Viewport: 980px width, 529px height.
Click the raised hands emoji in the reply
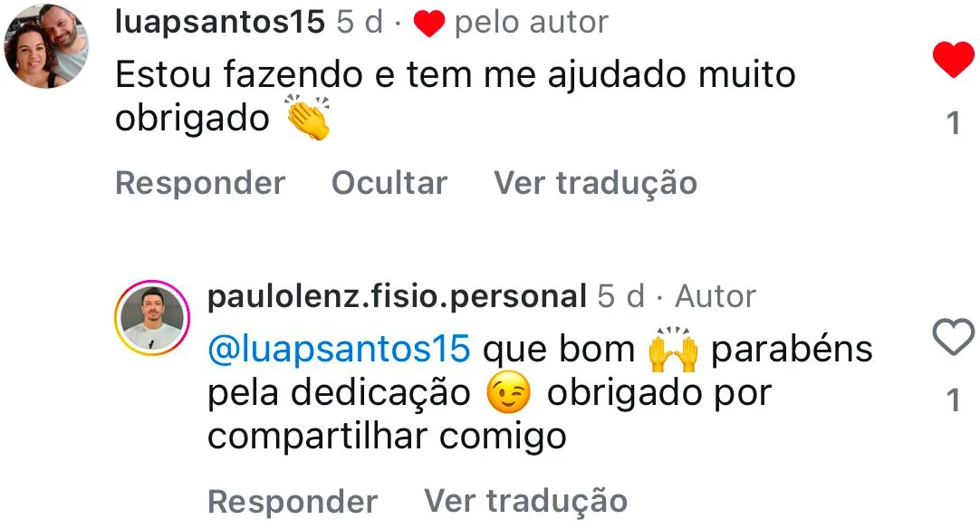click(x=673, y=349)
